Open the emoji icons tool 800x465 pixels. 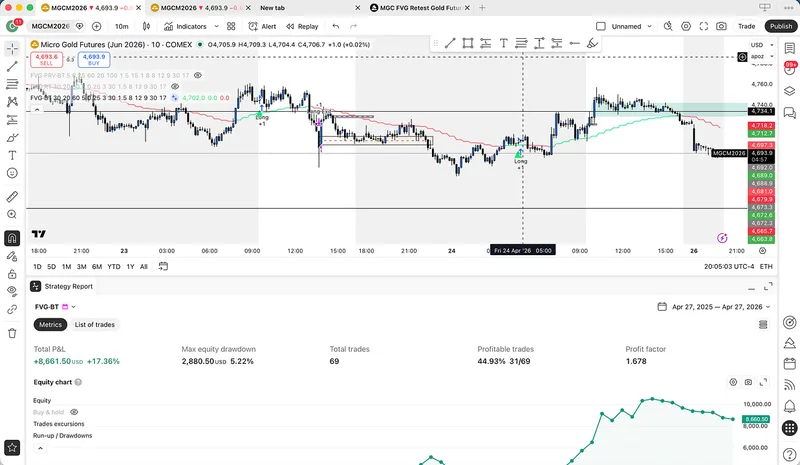pyautogui.click(x=12, y=174)
